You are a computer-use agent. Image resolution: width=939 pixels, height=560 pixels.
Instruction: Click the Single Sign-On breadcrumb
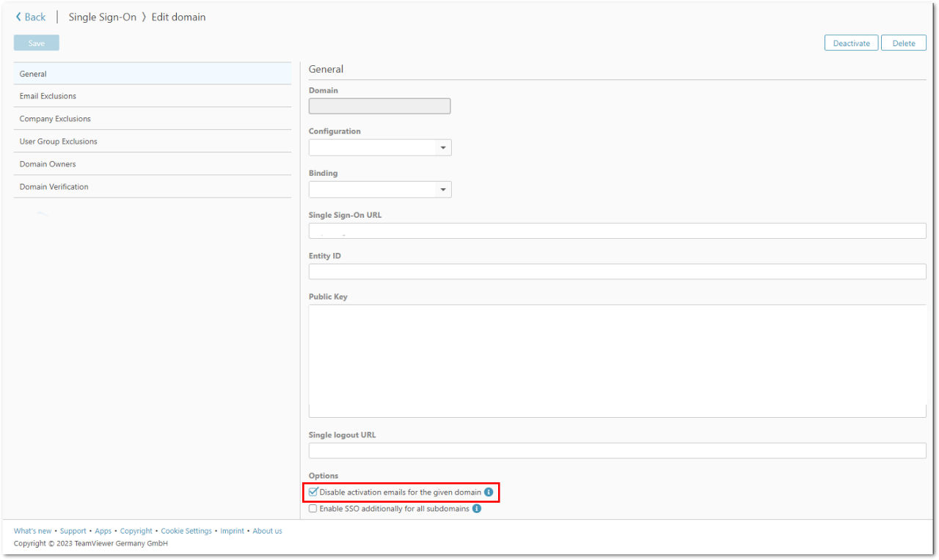coord(102,18)
